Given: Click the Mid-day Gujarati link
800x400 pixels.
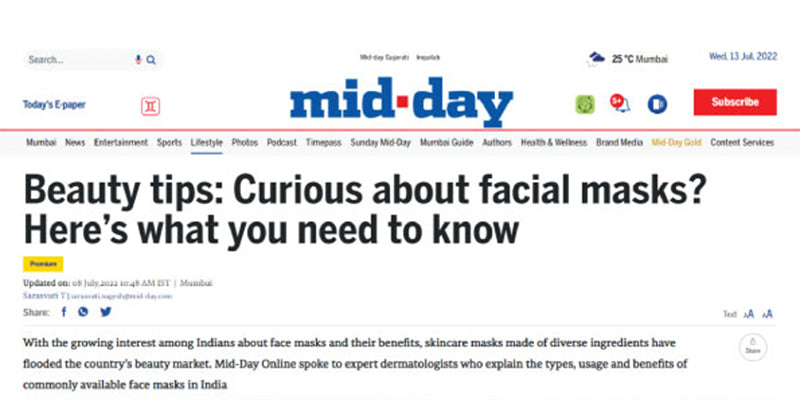Looking at the screenshot, I should tap(382, 57).
